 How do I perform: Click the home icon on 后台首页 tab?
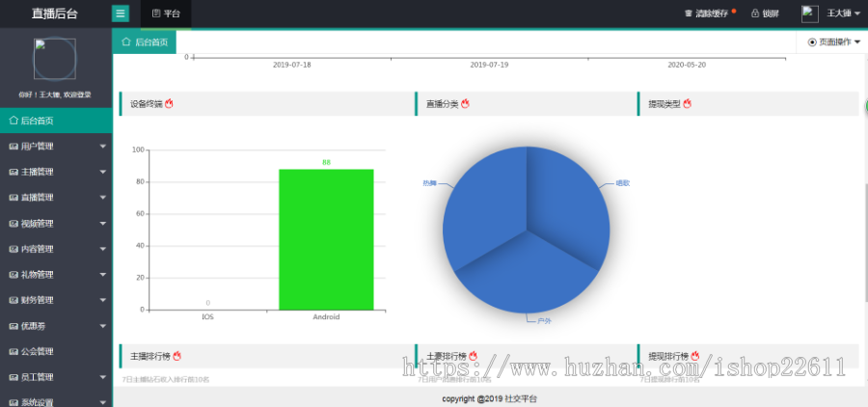point(126,41)
